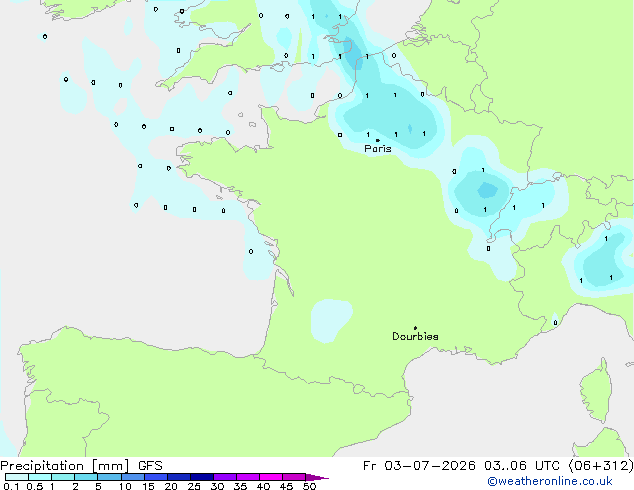Click the '03..06 UTC' time text
Image resolution: width=634 pixels, height=490 pixels.
(522, 466)
